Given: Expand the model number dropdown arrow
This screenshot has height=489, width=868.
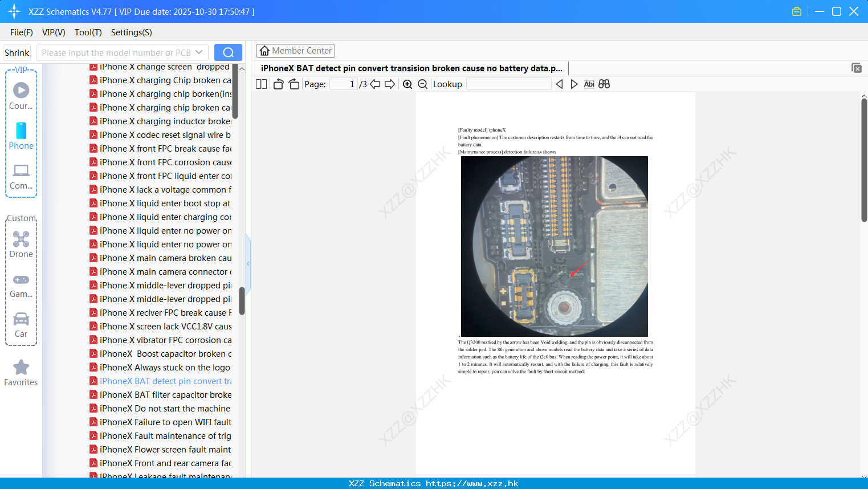Looking at the screenshot, I should [199, 52].
